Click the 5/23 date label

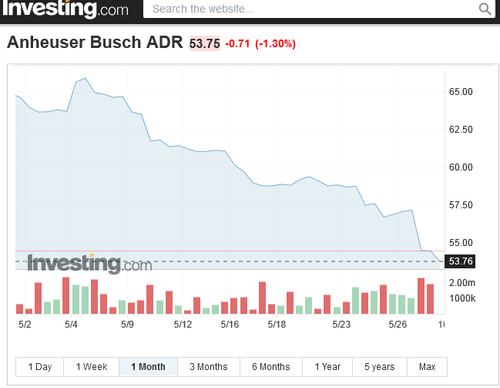coord(341,325)
